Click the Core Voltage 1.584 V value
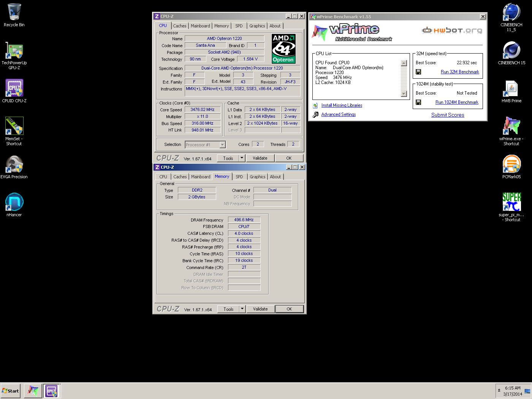This screenshot has width=532, height=399. (250, 59)
